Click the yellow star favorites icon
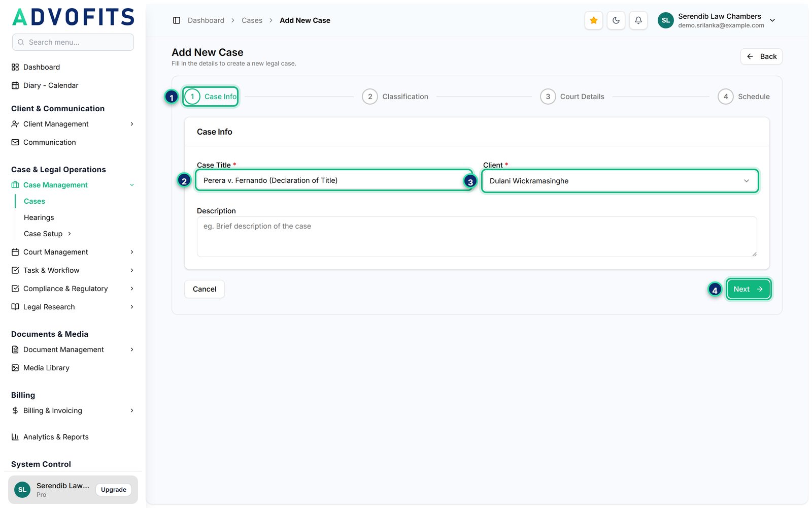812x508 pixels. (x=594, y=20)
